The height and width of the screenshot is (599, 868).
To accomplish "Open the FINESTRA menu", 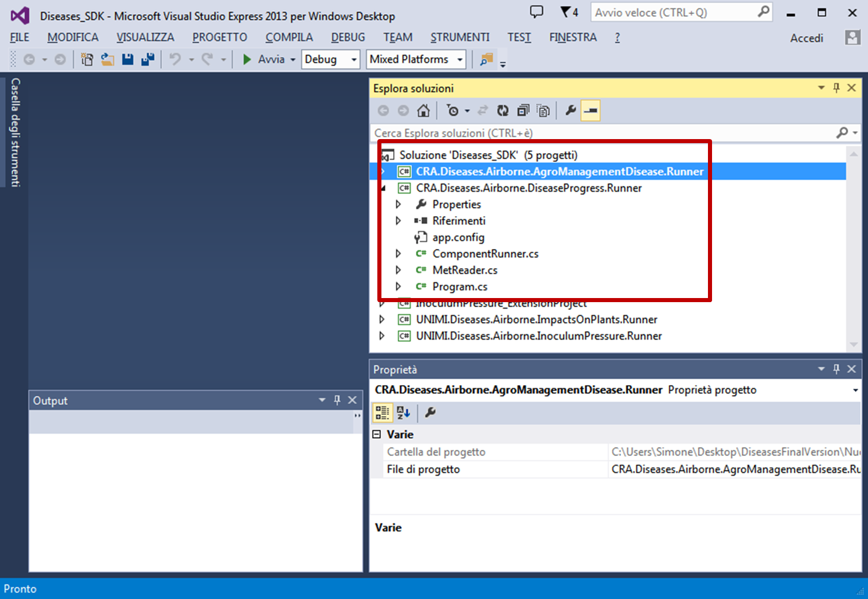I will click(573, 37).
